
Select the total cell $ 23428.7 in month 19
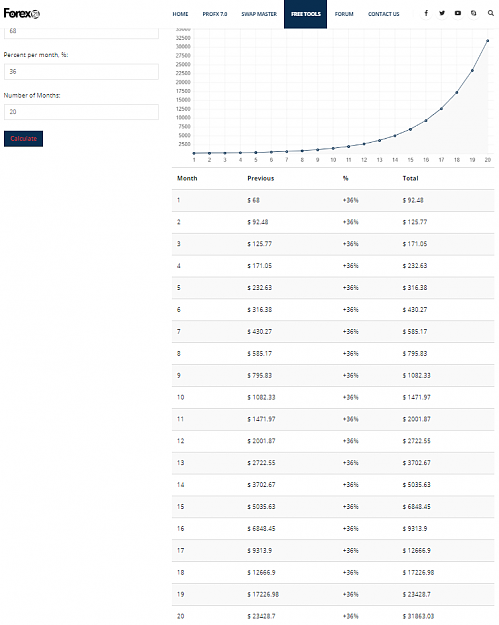tap(416, 594)
